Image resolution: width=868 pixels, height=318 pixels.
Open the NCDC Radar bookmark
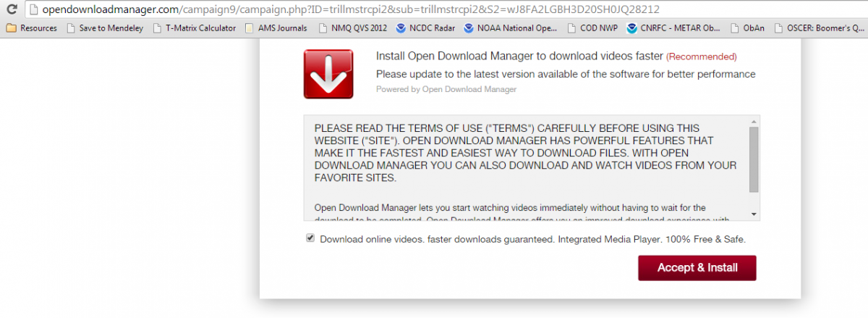click(x=426, y=28)
